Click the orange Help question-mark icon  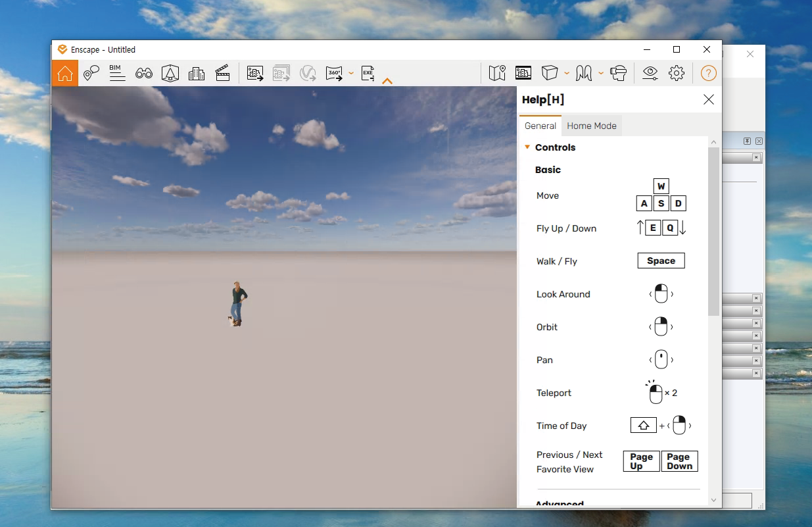click(x=708, y=73)
